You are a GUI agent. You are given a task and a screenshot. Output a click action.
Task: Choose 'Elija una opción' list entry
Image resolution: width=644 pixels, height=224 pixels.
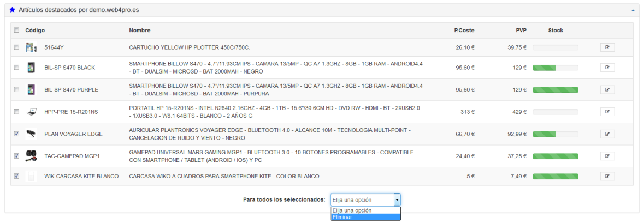[366, 210]
